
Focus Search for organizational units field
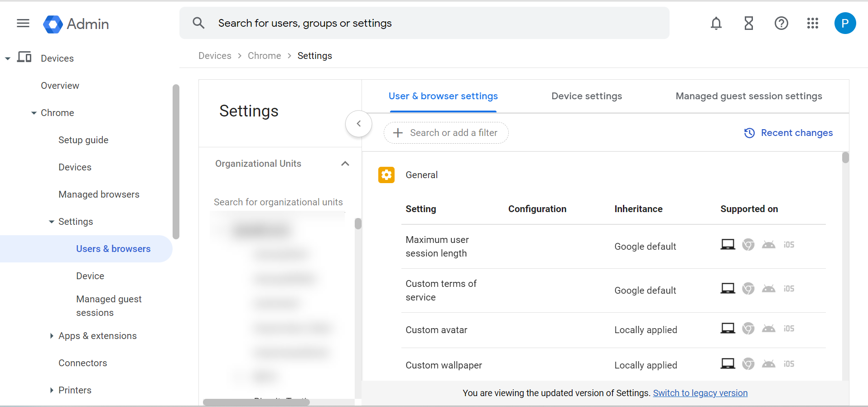pos(278,202)
